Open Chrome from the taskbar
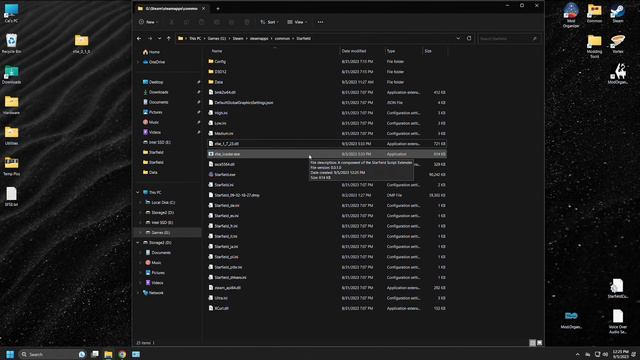The image size is (640, 360). coord(122,354)
